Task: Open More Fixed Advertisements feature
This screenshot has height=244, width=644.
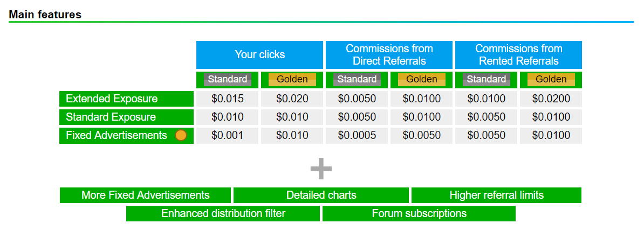Action: [x=146, y=195]
